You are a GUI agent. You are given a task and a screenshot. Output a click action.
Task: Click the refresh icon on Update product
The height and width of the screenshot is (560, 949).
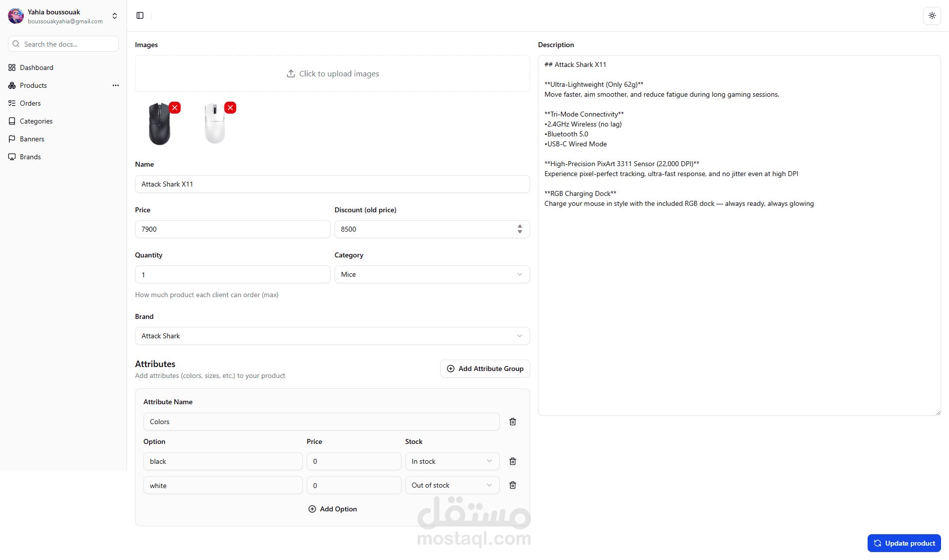(x=878, y=543)
